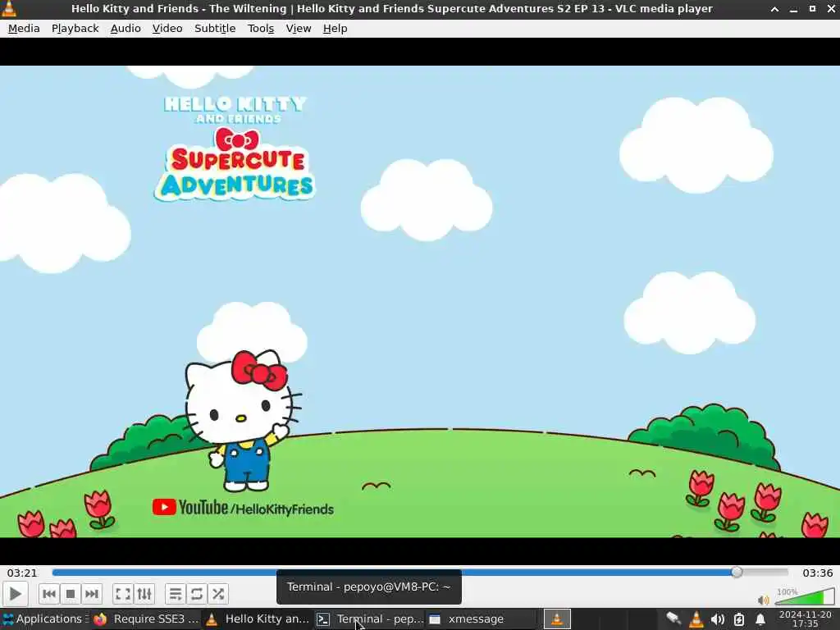Screen dimensions: 840x630
Task: Adjust the green volume slider
Action: click(x=805, y=597)
